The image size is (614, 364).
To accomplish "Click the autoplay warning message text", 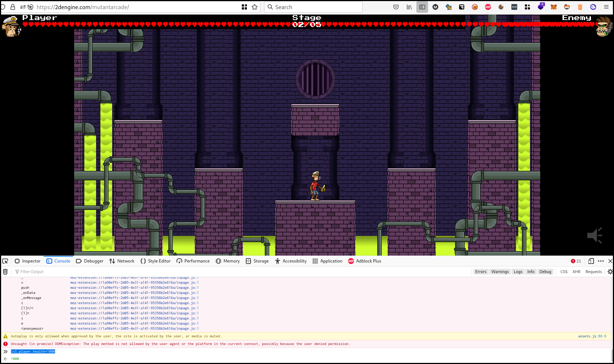I will 116,336.
